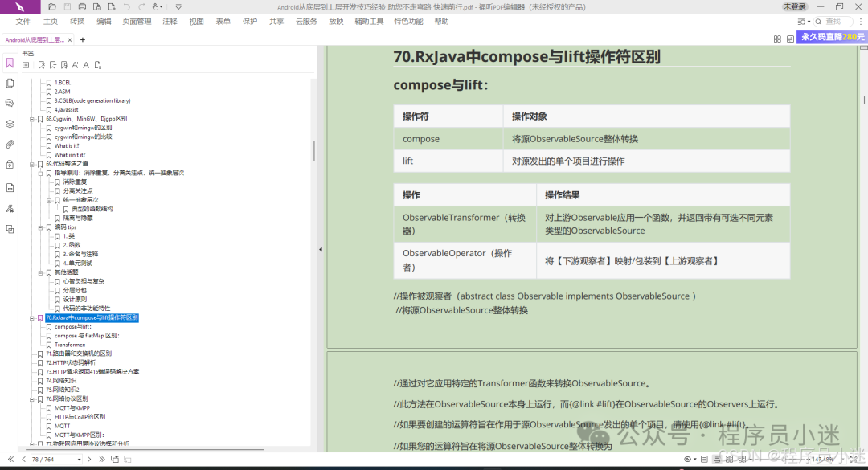Image resolution: width=868 pixels, height=470 pixels.
Task: Open the 页面管理 ribbon tab
Action: pos(137,22)
